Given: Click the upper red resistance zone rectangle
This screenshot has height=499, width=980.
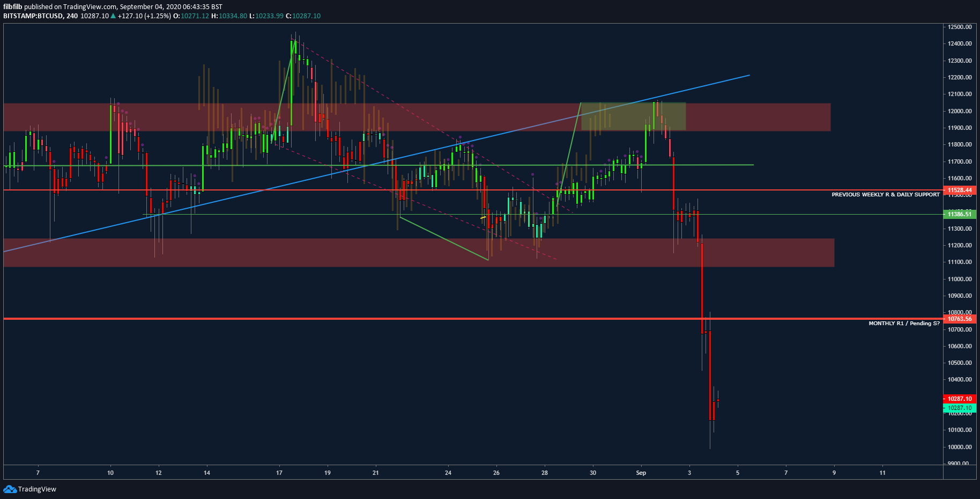Looking at the screenshot, I should pyautogui.click(x=417, y=117).
